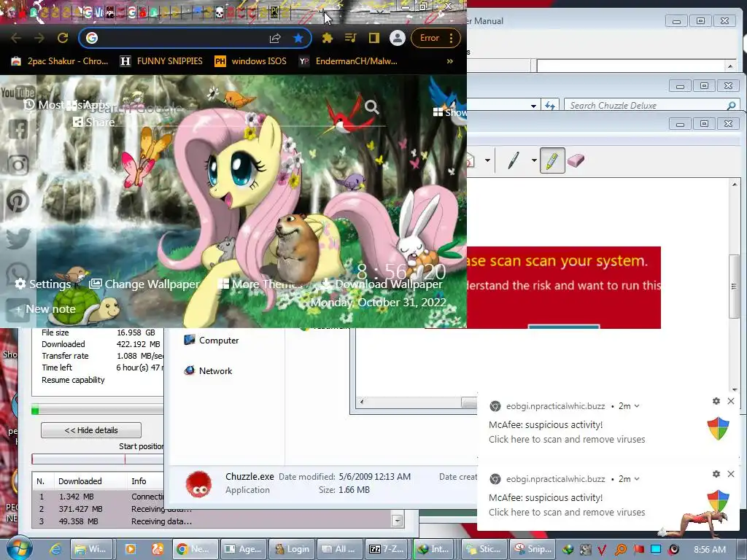Click Change Wallpaper option
The width and height of the screenshot is (747, 560).
(144, 284)
